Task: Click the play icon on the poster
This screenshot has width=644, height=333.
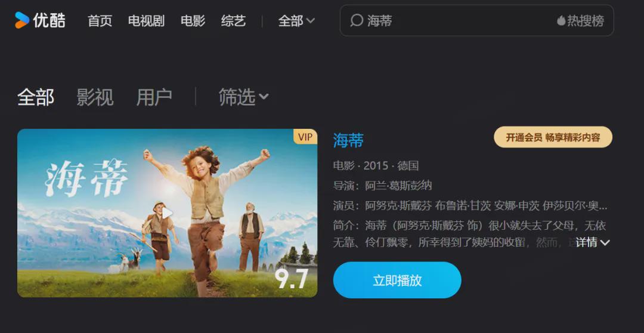Action: coord(167,213)
